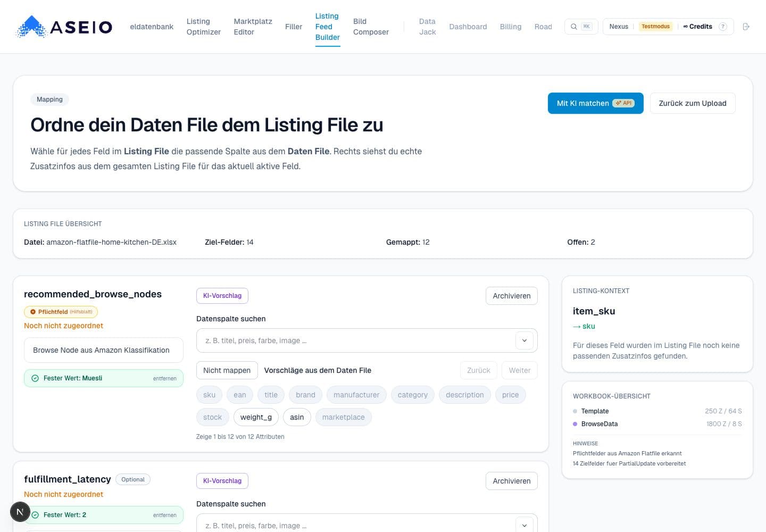Remove the fixed value Muesli via entfernen

(165, 378)
